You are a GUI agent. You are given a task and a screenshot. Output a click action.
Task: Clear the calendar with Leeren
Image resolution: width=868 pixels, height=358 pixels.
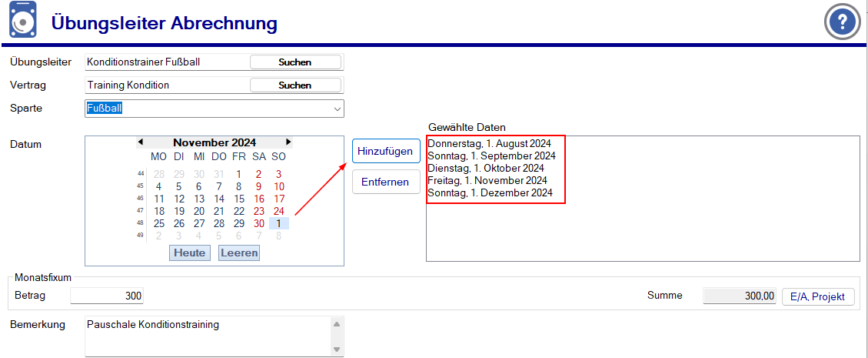239,253
